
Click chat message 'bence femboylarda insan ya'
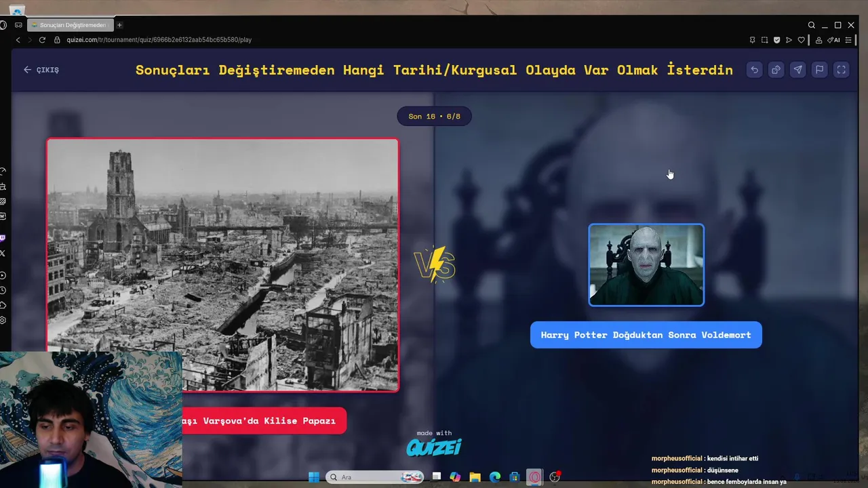[x=747, y=482]
